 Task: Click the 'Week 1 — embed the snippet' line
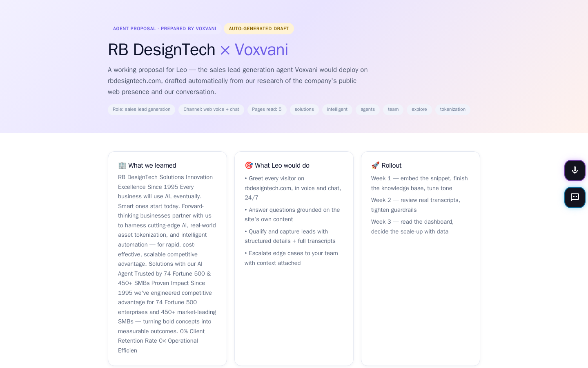[420, 183]
